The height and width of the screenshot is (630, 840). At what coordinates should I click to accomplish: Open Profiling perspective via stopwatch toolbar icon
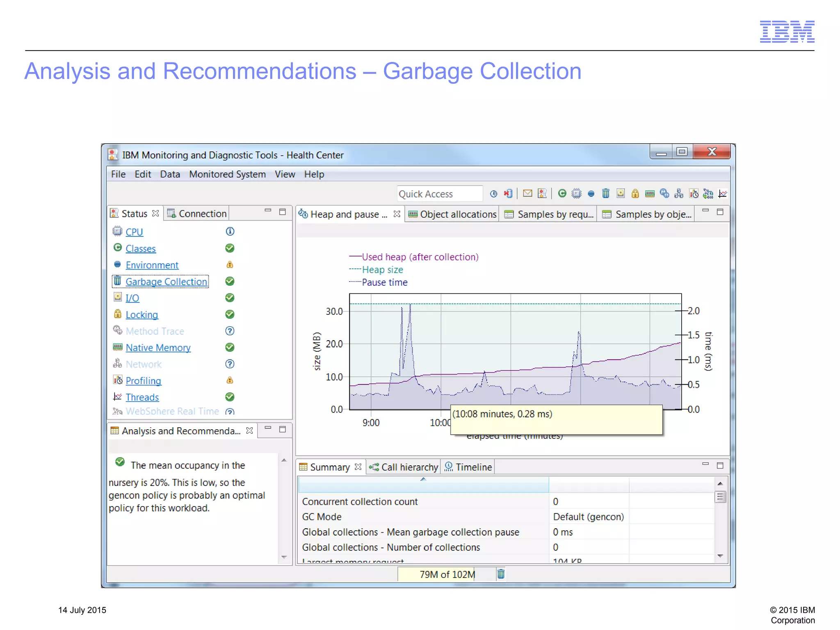[x=694, y=193]
